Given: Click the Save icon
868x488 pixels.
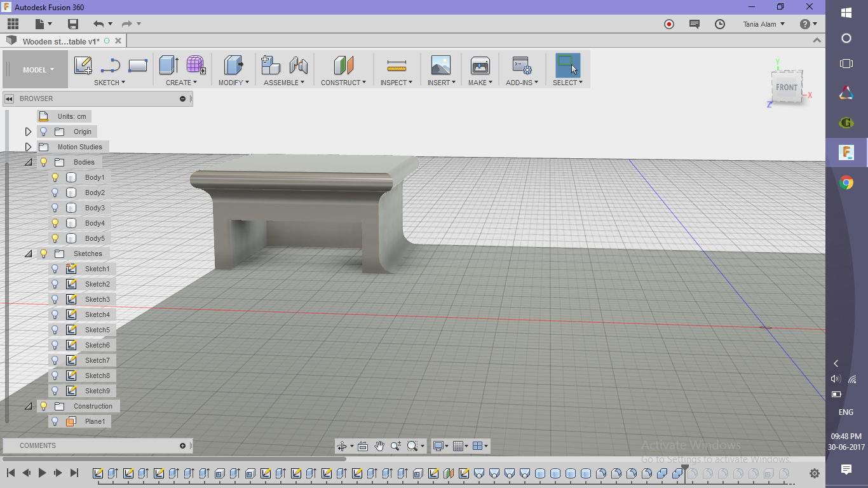Looking at the screenshot, I should pos(73,24).
